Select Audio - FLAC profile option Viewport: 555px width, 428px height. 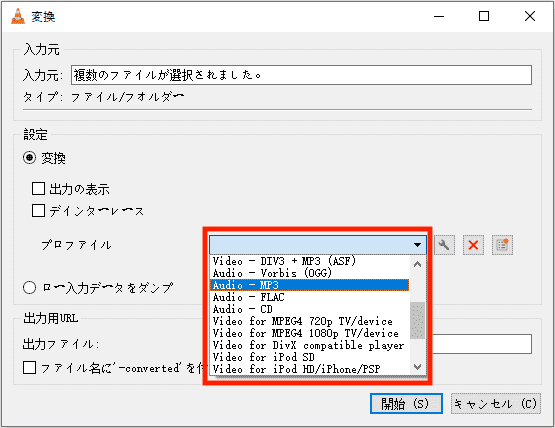click(x=310, y=297)
